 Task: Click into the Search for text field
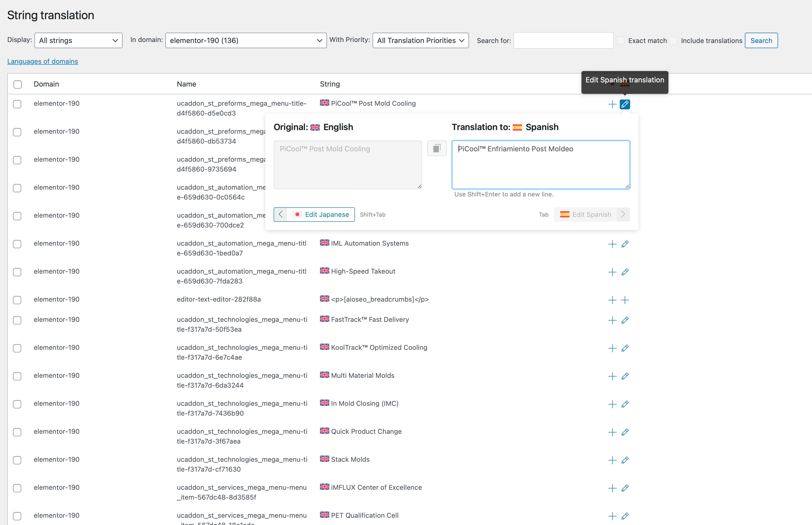click(x=563, y=41)
